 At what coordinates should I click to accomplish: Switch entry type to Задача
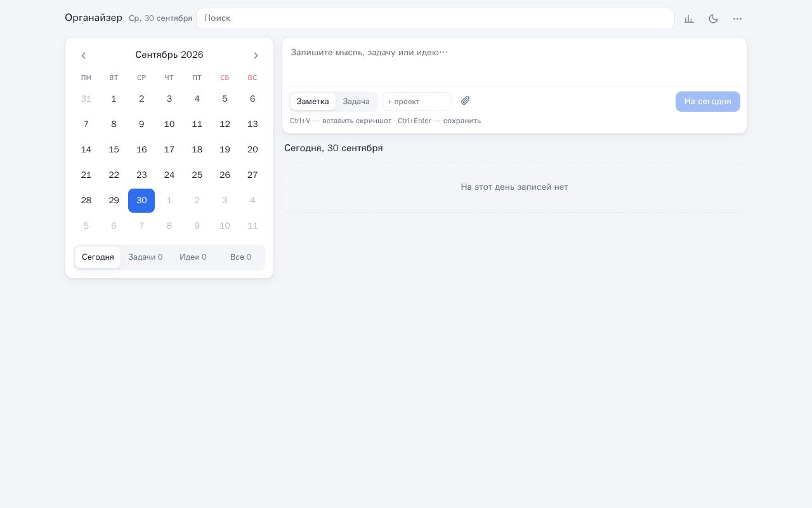[356, 102]
